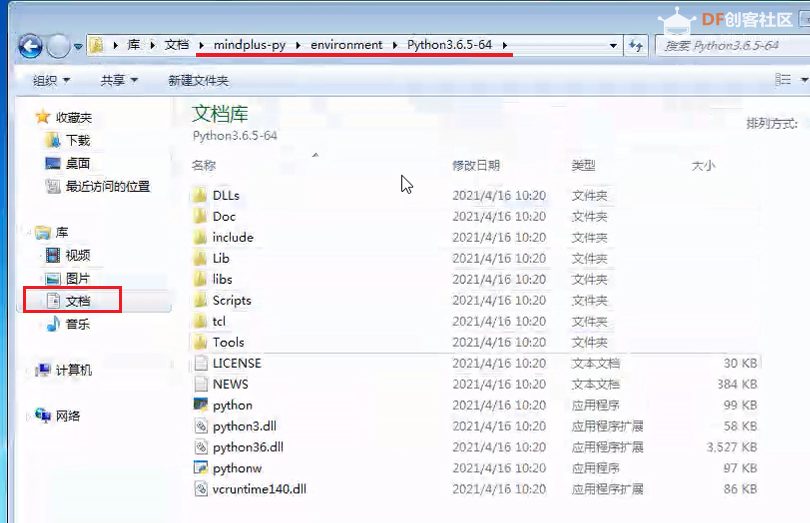Select the Scripts folder name
This screenshot has height=523, width=810.
click(x=232, y=300)
